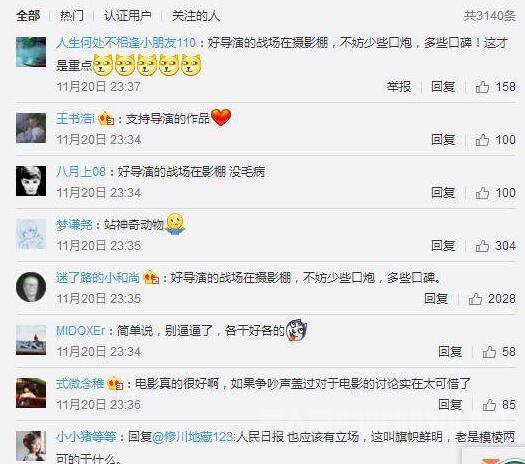
Task: Reply to MIDOXEr's comment
Action: point(450,352)
